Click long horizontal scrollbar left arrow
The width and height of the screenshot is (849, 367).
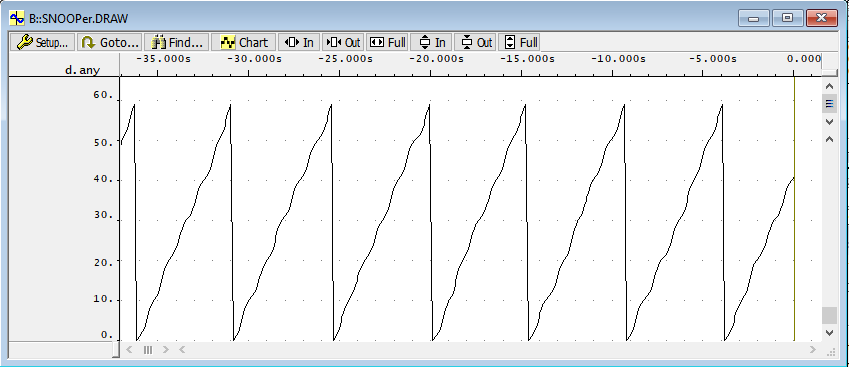point(182,350)
